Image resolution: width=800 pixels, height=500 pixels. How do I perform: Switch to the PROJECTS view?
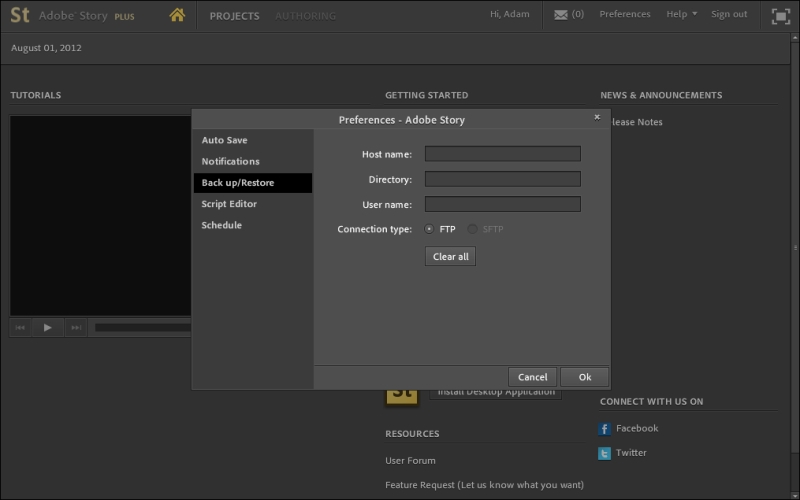coord(234,16)
